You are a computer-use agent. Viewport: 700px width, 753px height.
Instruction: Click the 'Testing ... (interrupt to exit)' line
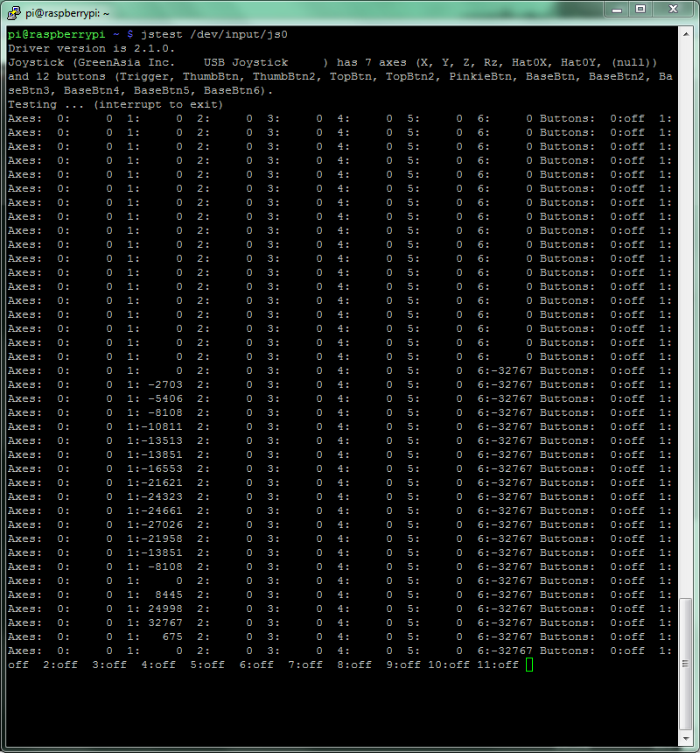115,104
